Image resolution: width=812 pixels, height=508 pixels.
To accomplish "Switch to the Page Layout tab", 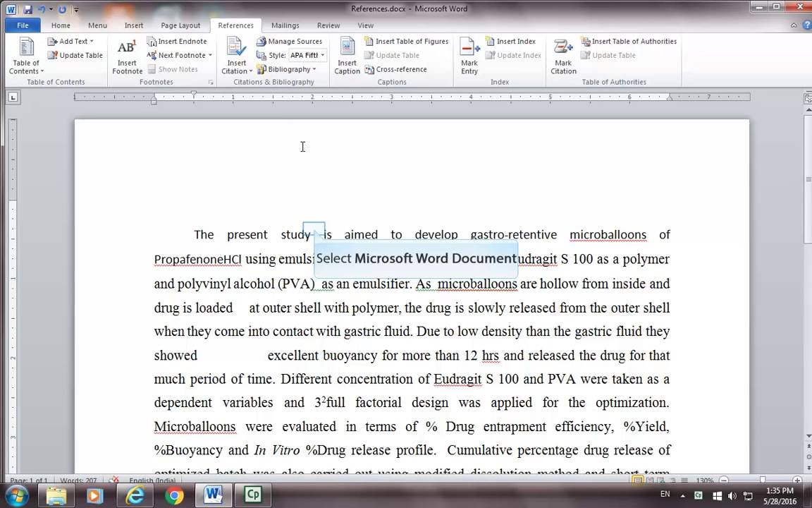I will click(x=180, y=25).
